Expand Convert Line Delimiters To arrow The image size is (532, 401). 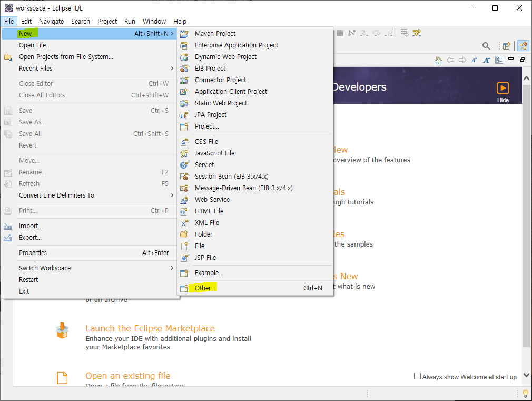(x=172, y=195)
